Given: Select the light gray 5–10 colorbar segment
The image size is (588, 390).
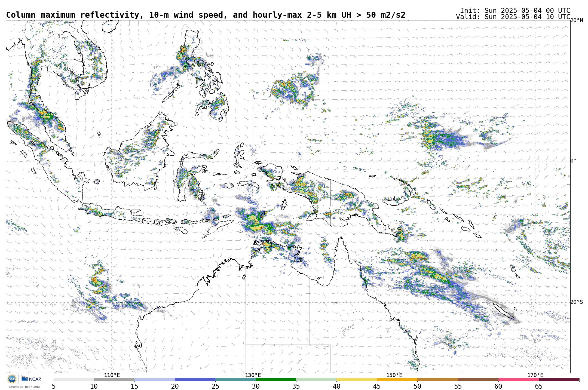Looking at the screenshot, I should click(x=74, y=379).
